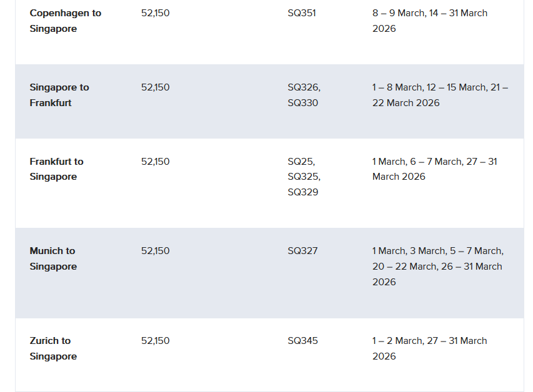The width and height of the screenshot is (533, 392).
Task: Click the Munich to Singapore route name
Action: click(x=53, y=258)
